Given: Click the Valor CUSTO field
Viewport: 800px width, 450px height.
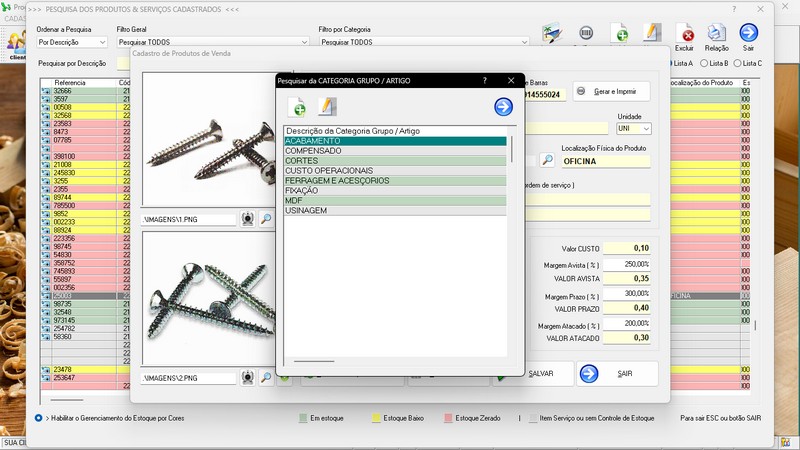Looking at the screenshot, I should click(x=627, y=248).
